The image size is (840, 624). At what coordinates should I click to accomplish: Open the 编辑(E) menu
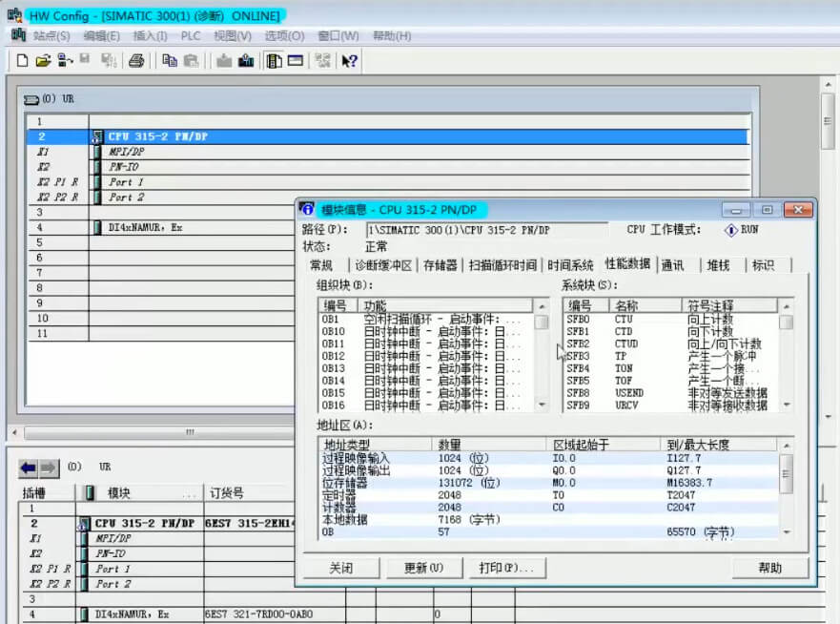[x=102, y=36]
